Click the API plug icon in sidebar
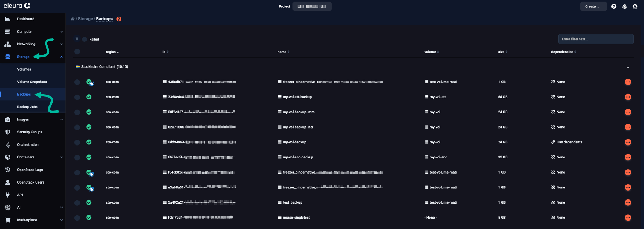 pos(7,195)
